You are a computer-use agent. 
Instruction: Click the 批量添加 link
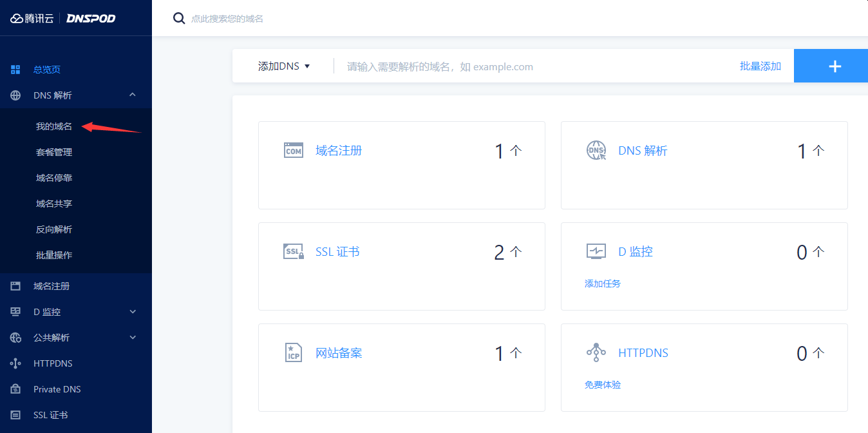pos(760,66)
